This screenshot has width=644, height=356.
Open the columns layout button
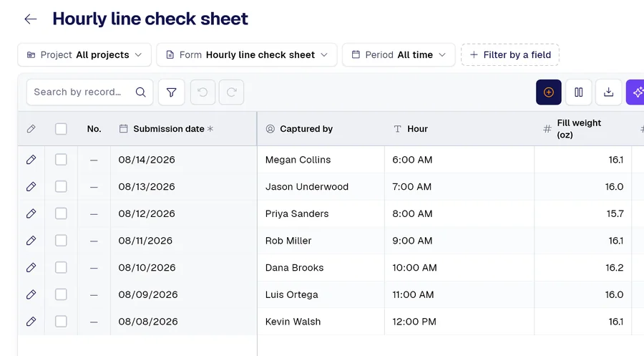[x=579, y=92]
